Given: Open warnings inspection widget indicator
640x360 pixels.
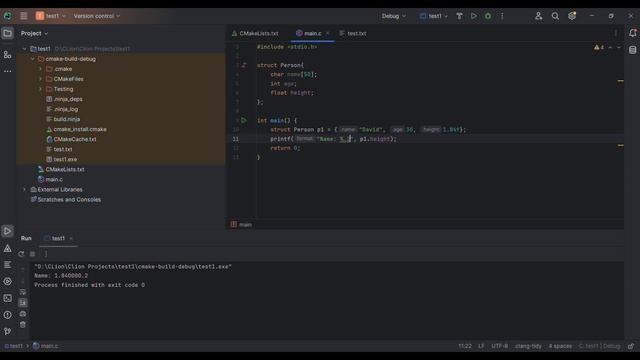Looking at the screenshot, I should 599,48.
